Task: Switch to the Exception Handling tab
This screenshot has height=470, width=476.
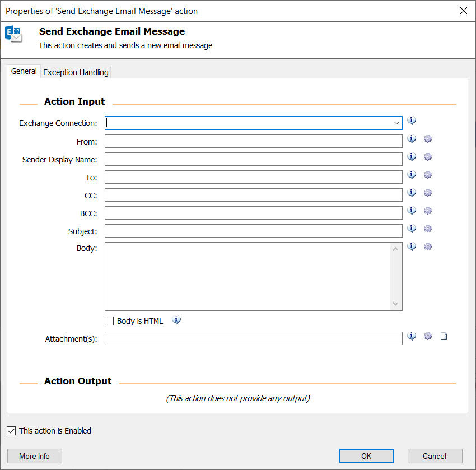Action: click(x=76, y=72)
